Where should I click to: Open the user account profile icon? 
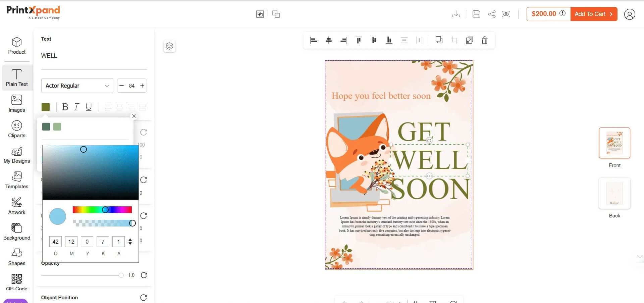click(629, 14)
